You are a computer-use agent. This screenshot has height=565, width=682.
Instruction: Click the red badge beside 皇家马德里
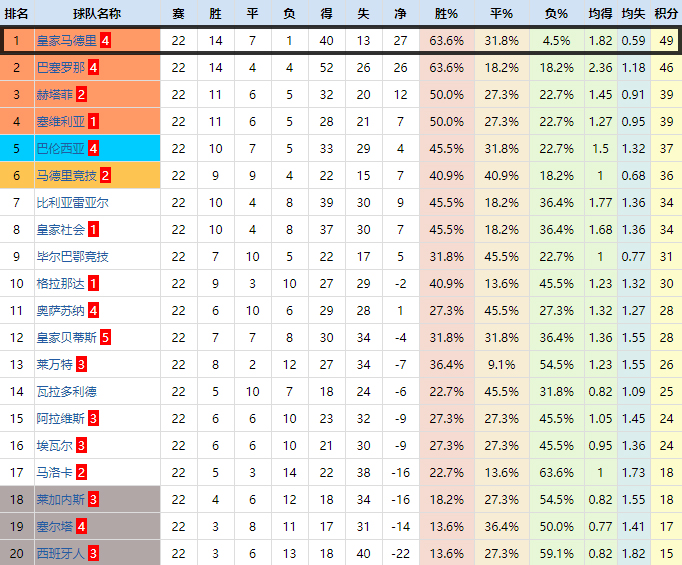pos(106,40)
